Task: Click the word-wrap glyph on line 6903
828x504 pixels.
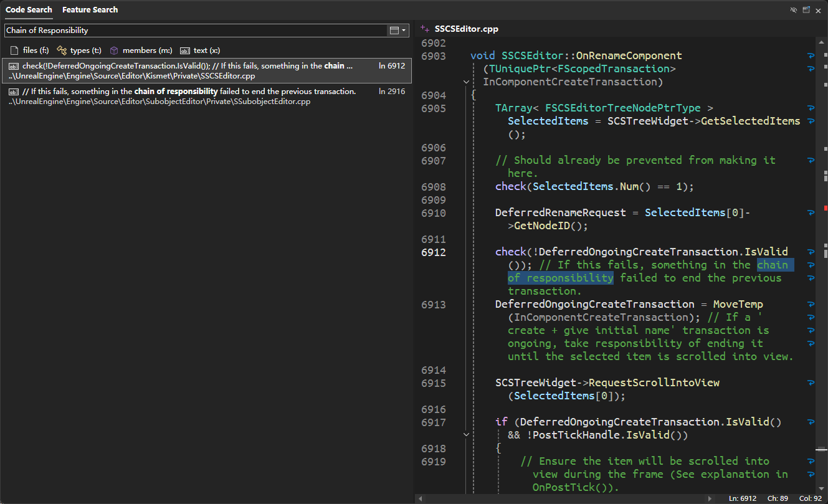Action: coord(811,56)
